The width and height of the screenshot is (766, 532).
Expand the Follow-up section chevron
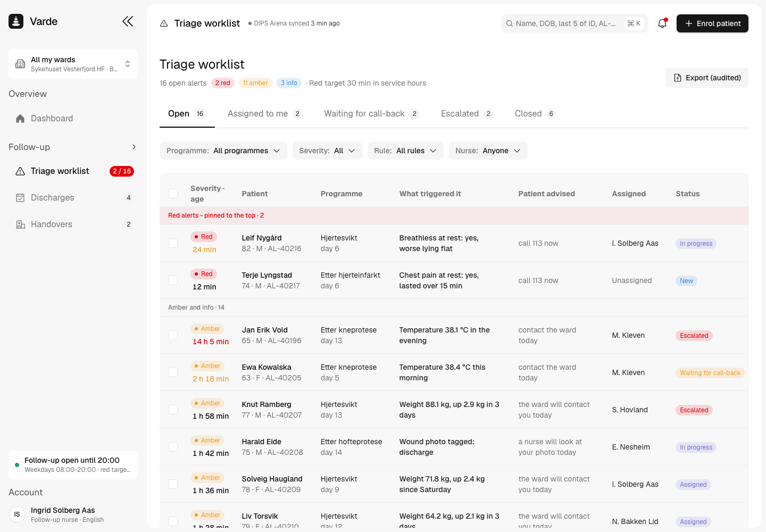tap(134, 147)
